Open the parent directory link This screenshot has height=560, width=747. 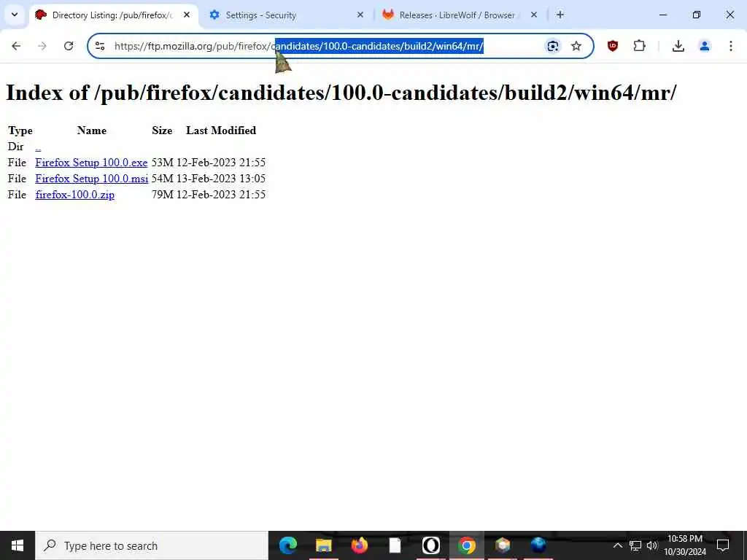point(38,147)
